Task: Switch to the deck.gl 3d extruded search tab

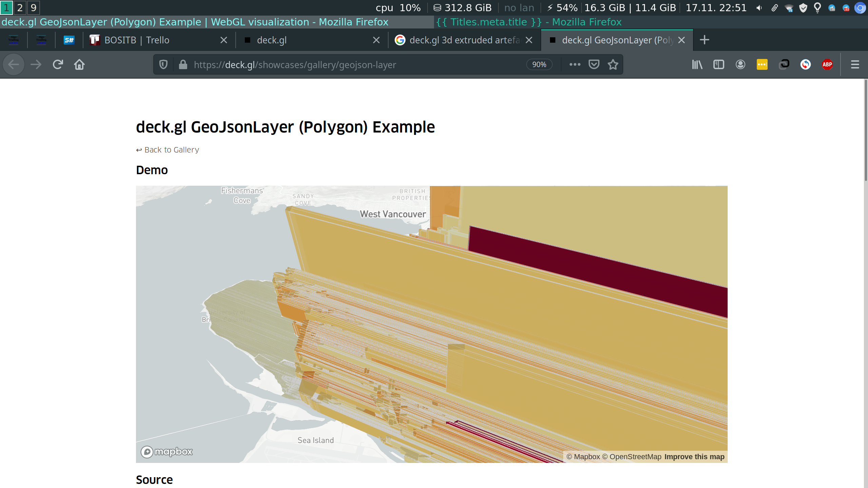Action: [x=465, y=40]
